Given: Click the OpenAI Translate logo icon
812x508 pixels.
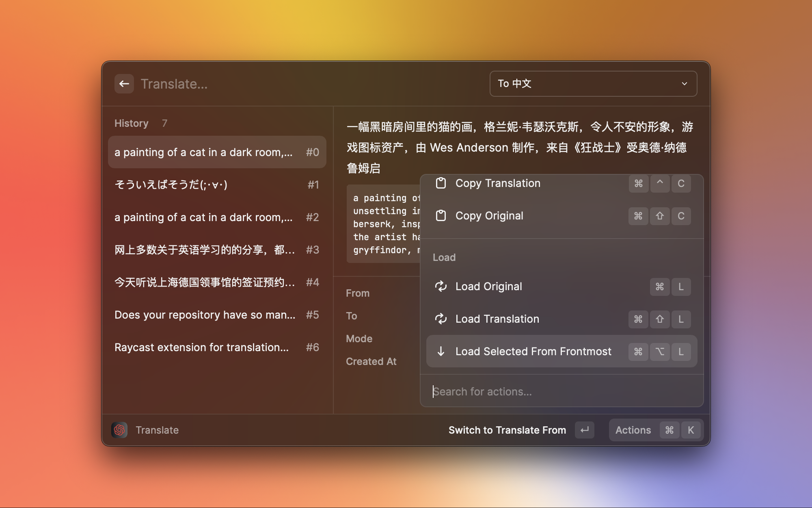Looking at the screenshot, I should point(119,430).
